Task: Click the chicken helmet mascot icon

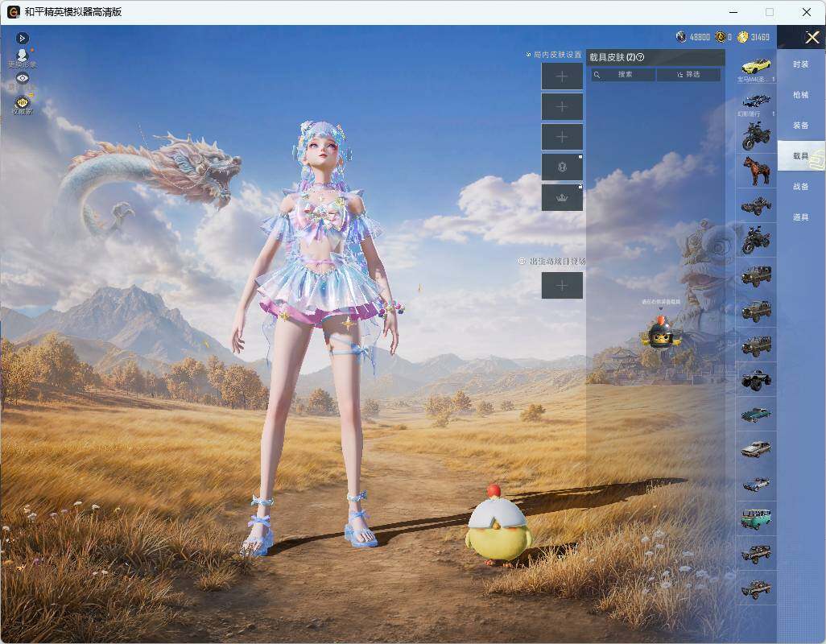Action: pyautogui.click(x=661, y=332)
